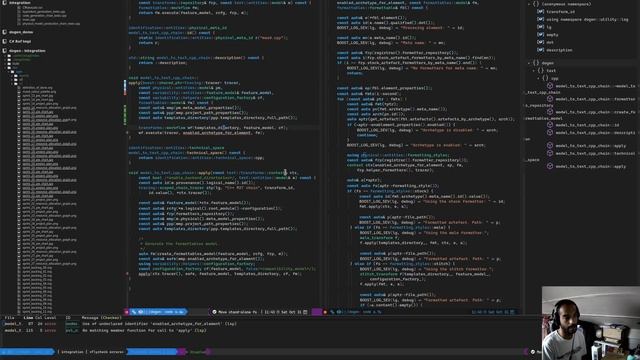The width and height of the screenshot is (640, 360).
Task: Click method icon of model_to_text_cpp_chain::technical_space
Action: click(550, 153)
